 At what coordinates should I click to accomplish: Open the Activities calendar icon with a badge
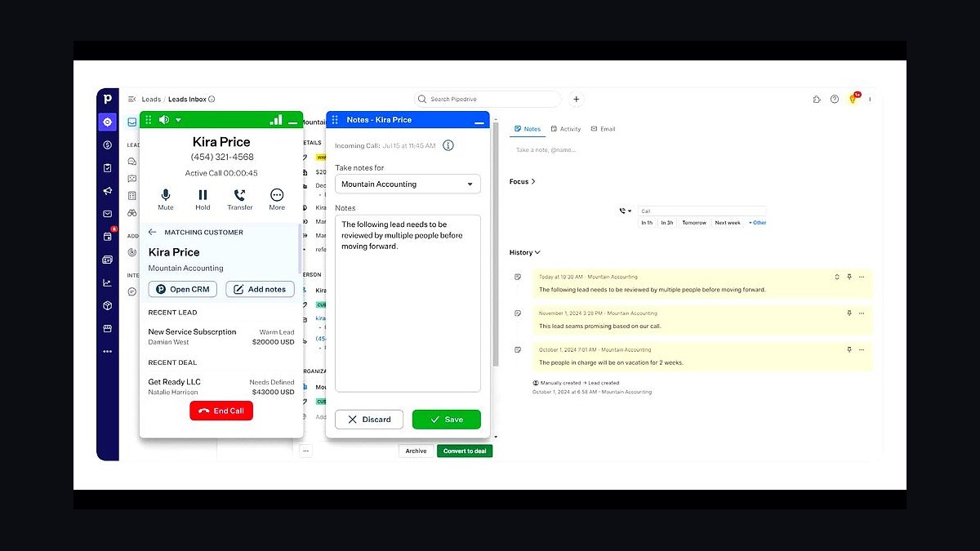(x=107, y=237)
